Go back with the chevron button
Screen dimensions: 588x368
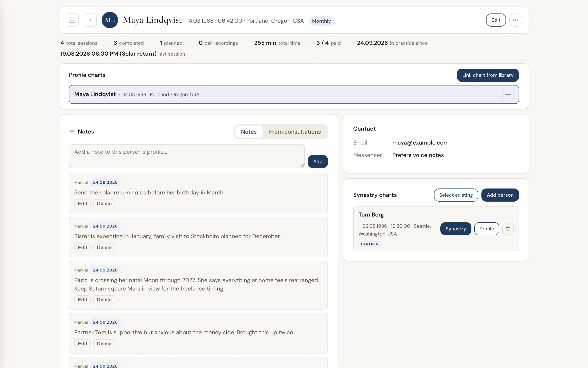point(90,20)
